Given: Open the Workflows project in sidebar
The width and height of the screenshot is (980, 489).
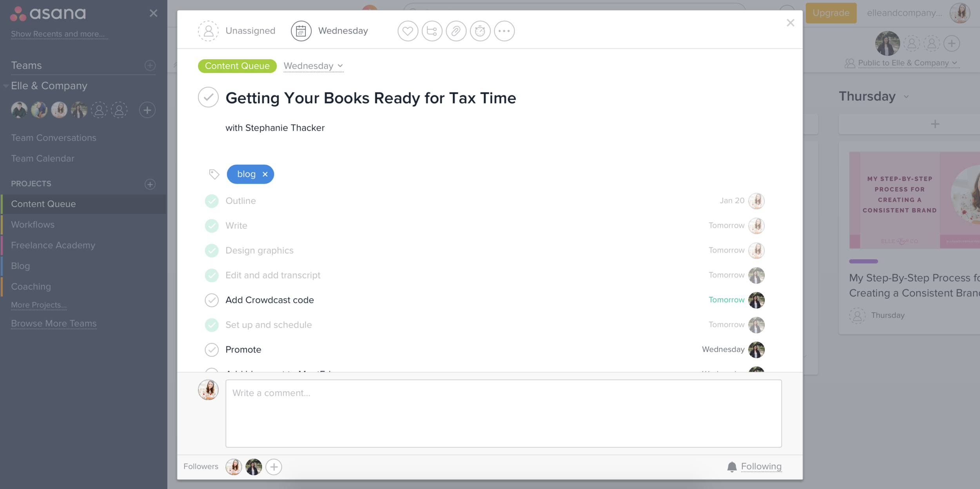Looking at the screenshot, I should click(33, 224).
